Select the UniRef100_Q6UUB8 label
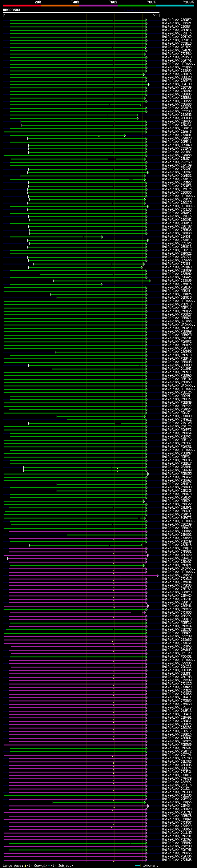 [177, 365]
